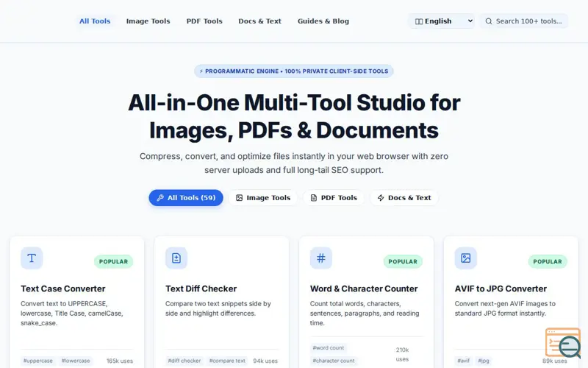588x368 pixels.
Task: Click the 165k uses text
Action: (120, 361)
